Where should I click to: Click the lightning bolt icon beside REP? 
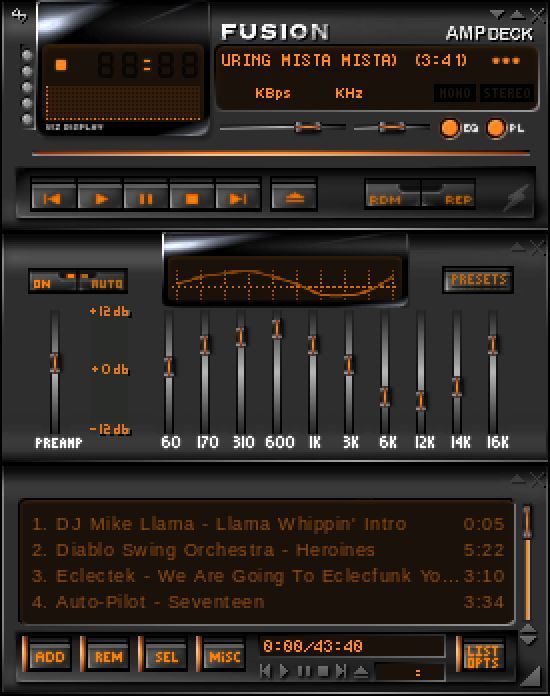click(517, 197)
